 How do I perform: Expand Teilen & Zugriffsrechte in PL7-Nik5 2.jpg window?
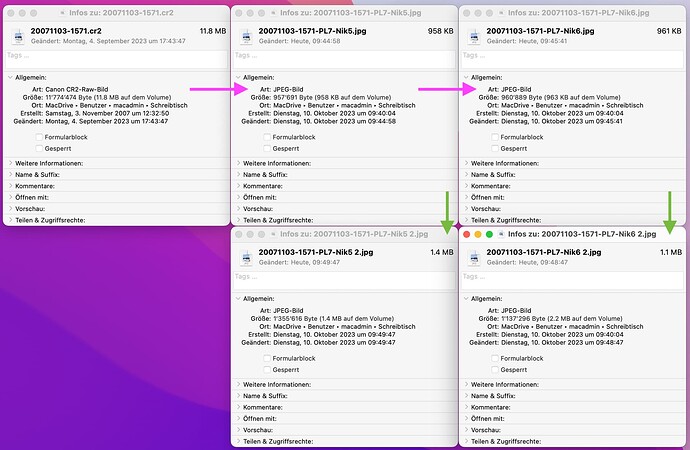click(238, 441)
